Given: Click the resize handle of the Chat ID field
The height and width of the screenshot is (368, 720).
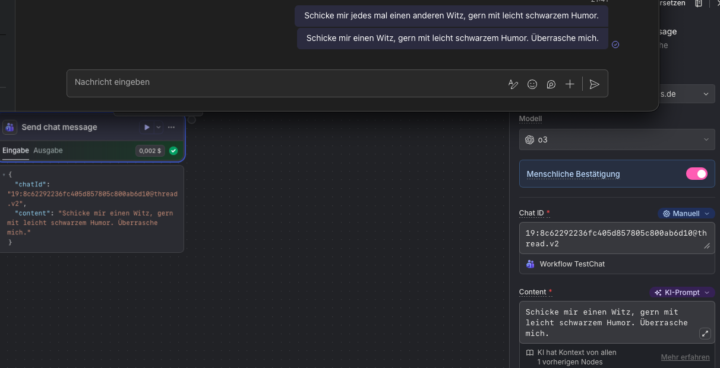Looking at the screenshot, I should coord(707,247).
